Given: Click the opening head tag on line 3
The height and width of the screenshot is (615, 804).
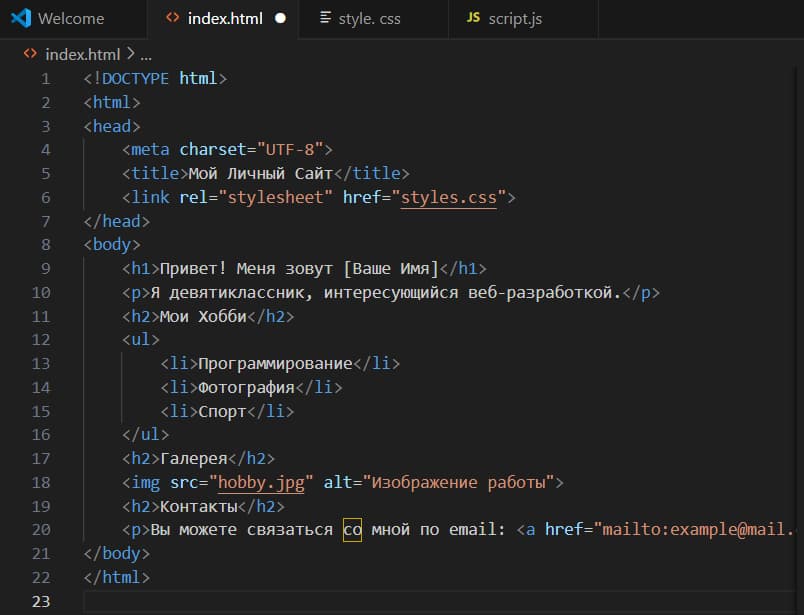Looking at the screenshot, I should [112, 126].
